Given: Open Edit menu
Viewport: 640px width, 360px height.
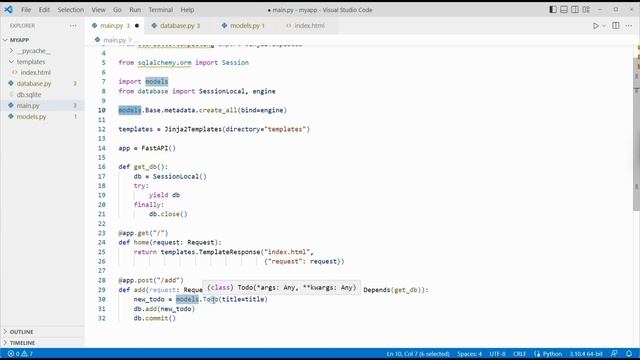Looking at the screenshot, I should [x=44, y=10].
